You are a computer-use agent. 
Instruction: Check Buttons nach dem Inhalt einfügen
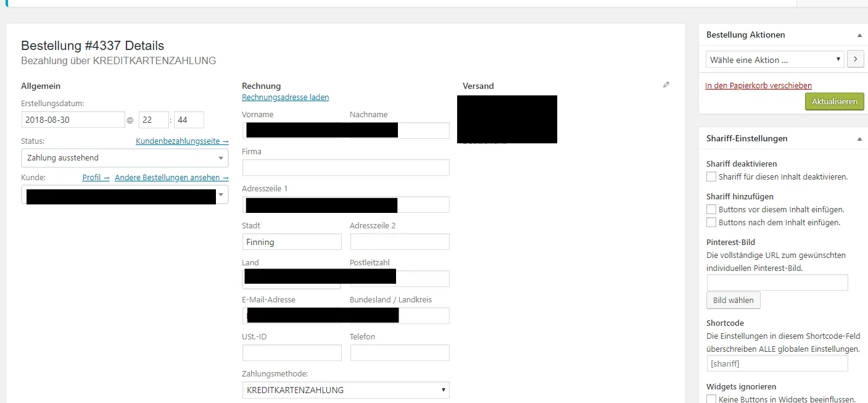(711, 222)
